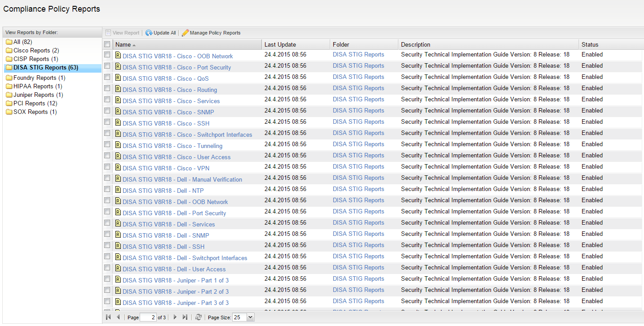Image resolution: width=644 pixels, height=326 pixels.
Task: Go to the first page icon
Action: [x=108, y=317]
